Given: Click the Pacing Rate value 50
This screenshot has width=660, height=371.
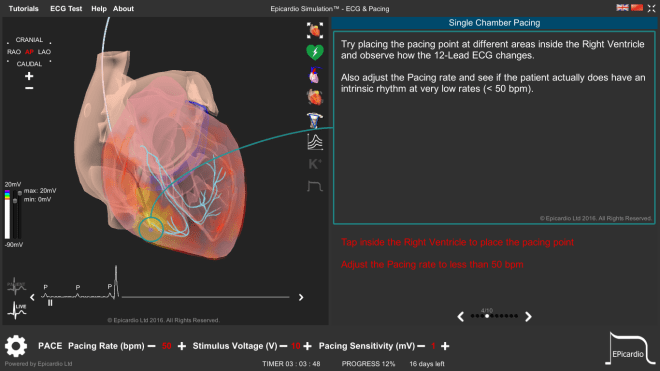Looking at the screenshot, I should [x=167, y=346].
